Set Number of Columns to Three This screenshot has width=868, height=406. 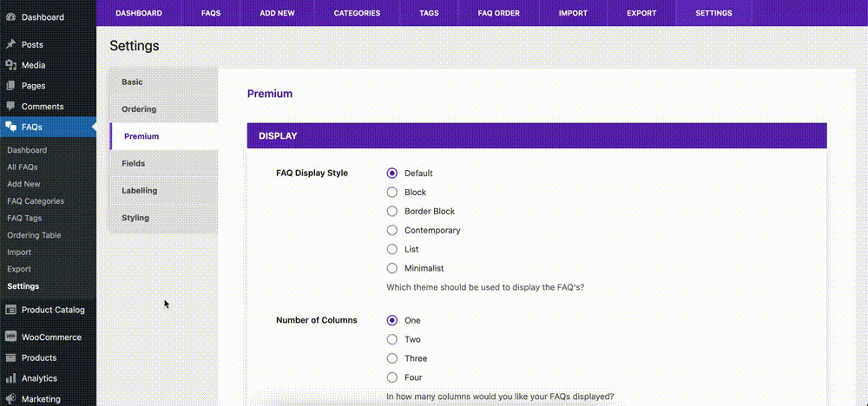392,358
